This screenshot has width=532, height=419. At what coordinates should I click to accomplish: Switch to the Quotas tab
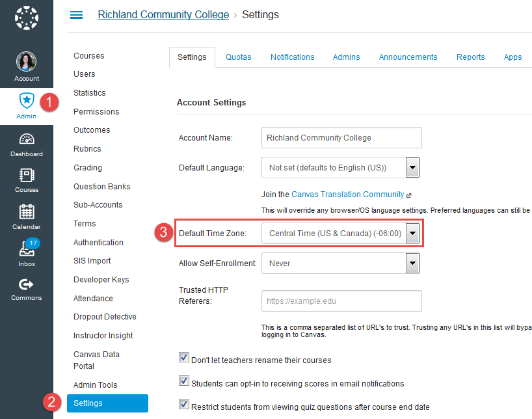tap(239, 57)
